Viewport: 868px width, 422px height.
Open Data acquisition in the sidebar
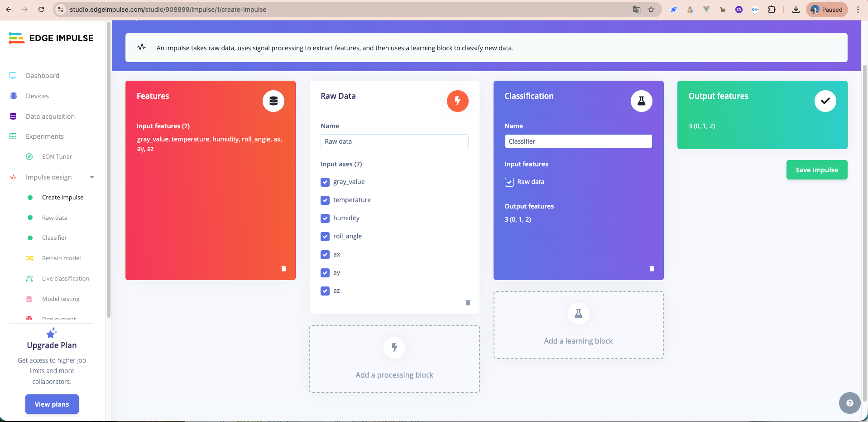tap(50, 116)
